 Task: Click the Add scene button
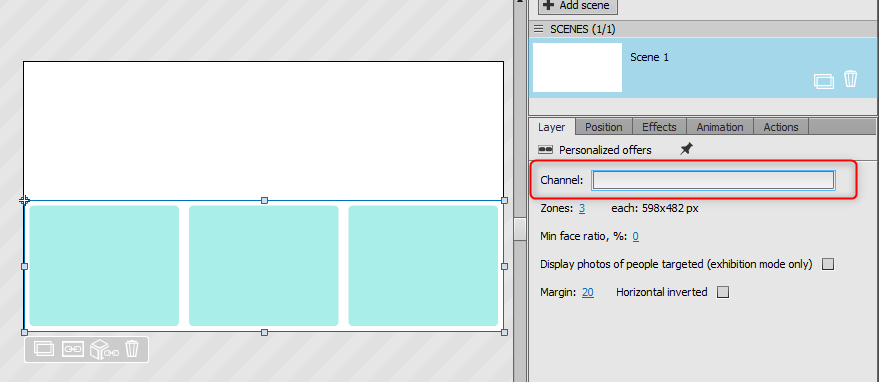click(x=578, y=6)
